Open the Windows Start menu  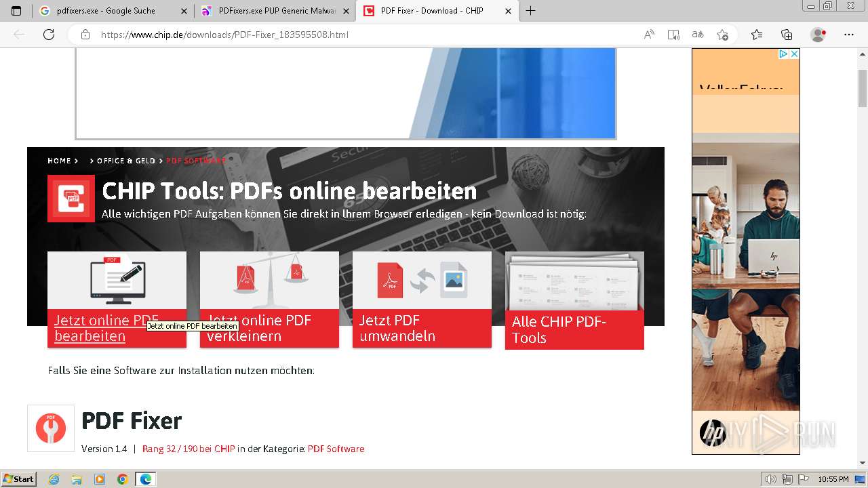(19, 479)
